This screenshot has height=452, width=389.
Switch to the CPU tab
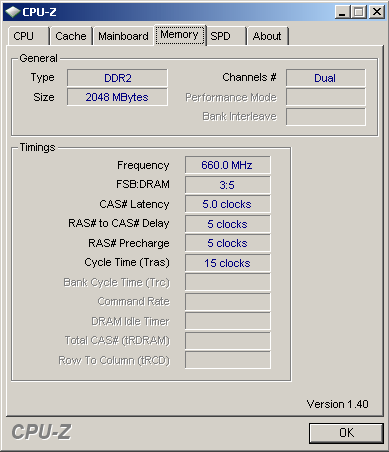click(x=28, y=36)
